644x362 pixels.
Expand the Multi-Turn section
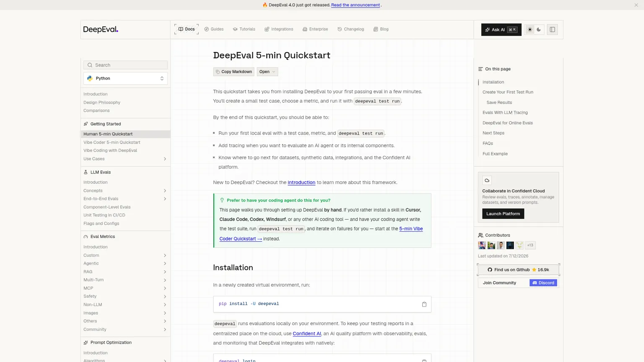(165, 280)
